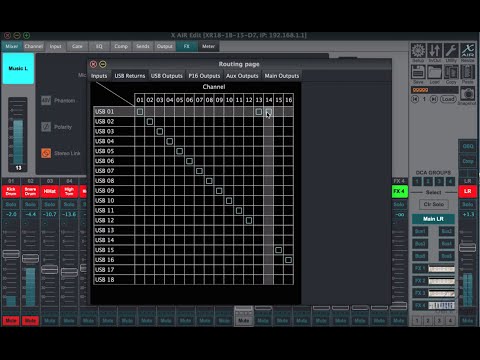Open the Inputs routing tab

(x=99, y=76)
